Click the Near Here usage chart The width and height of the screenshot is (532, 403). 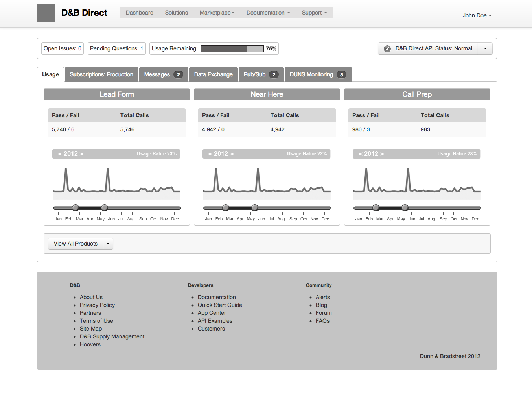point(267,183)
